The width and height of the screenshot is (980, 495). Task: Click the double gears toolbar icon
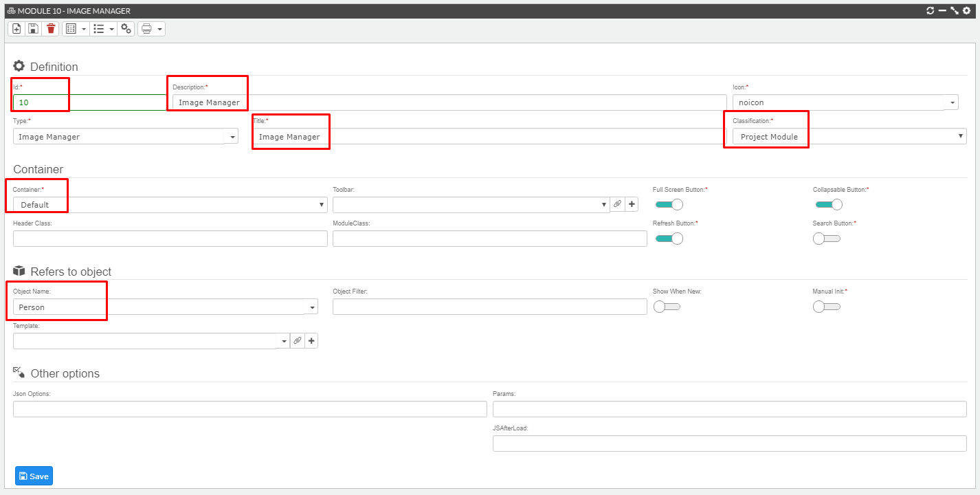coord(126,29)
